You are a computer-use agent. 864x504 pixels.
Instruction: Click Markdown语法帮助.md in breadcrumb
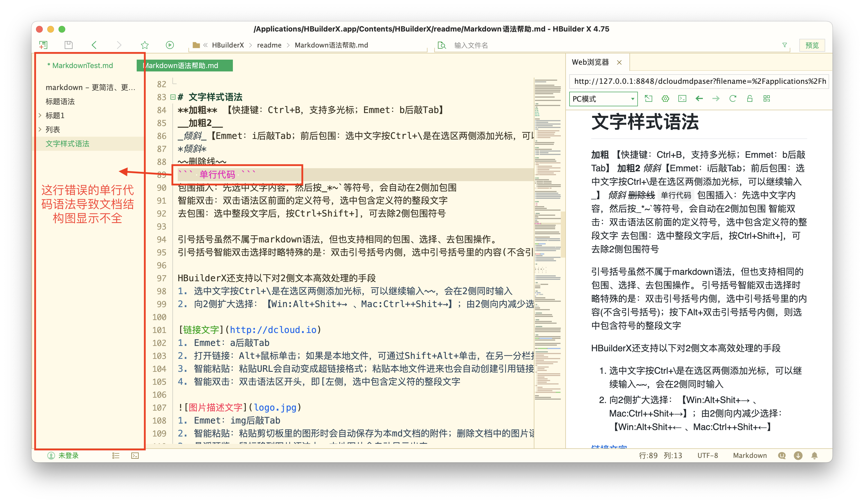[331, 45]
